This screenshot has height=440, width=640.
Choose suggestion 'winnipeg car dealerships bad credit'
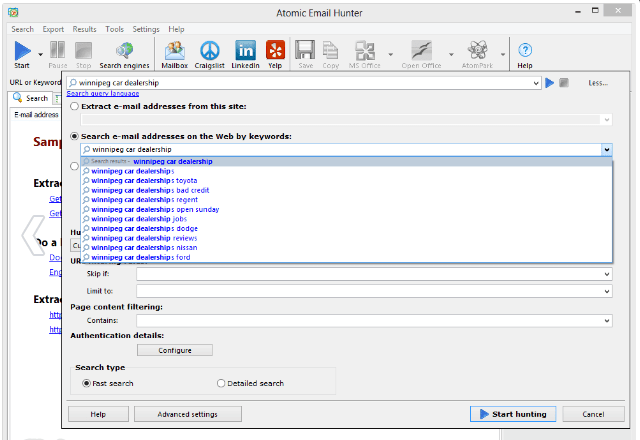tap(347, 190)
